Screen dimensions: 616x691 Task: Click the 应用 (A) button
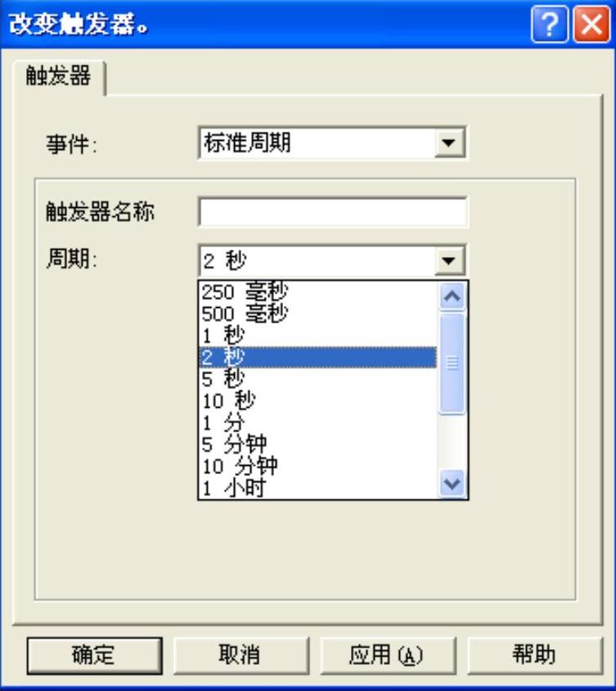[386, 655]
